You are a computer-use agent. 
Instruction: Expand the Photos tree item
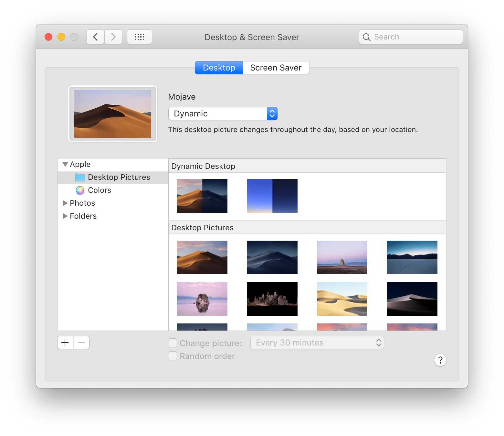coord(65,203)
